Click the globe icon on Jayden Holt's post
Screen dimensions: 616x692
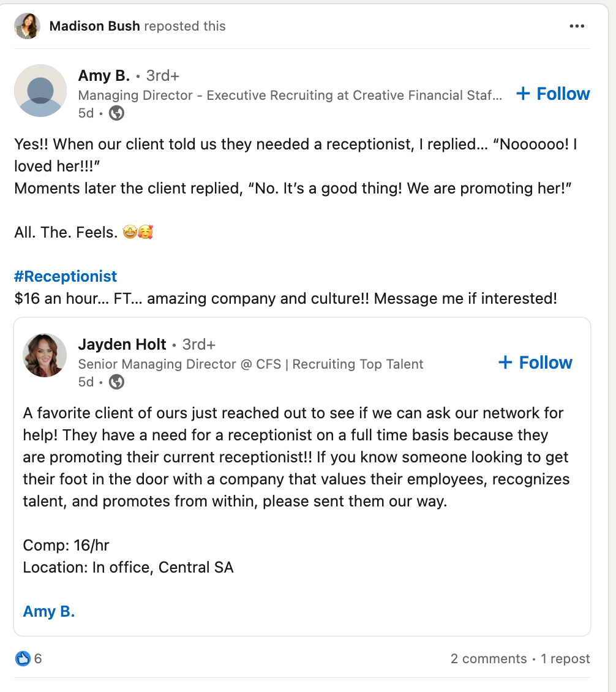[115, 382]
